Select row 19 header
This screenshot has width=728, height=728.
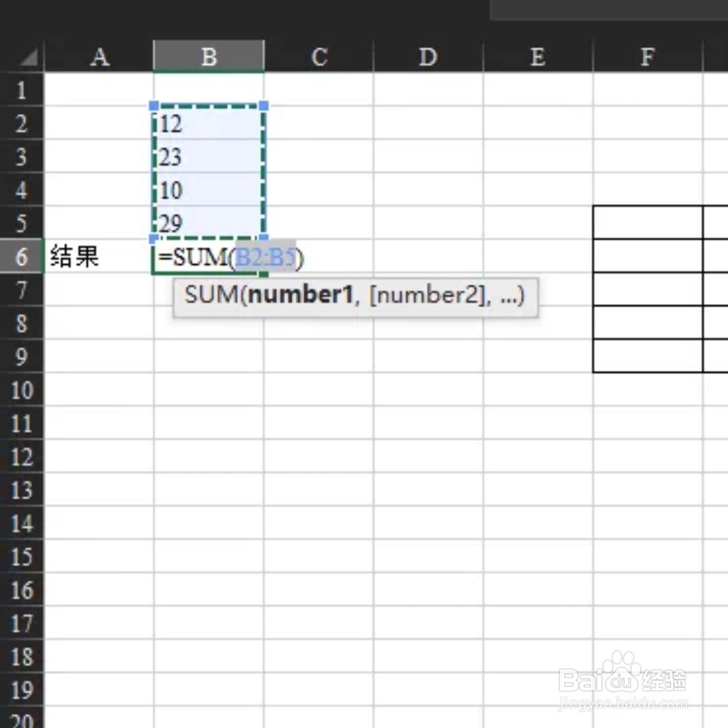coord(22,690)
